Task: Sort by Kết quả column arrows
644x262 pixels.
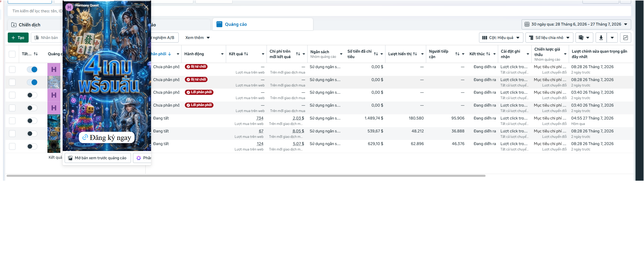Action: click(246, 54)
